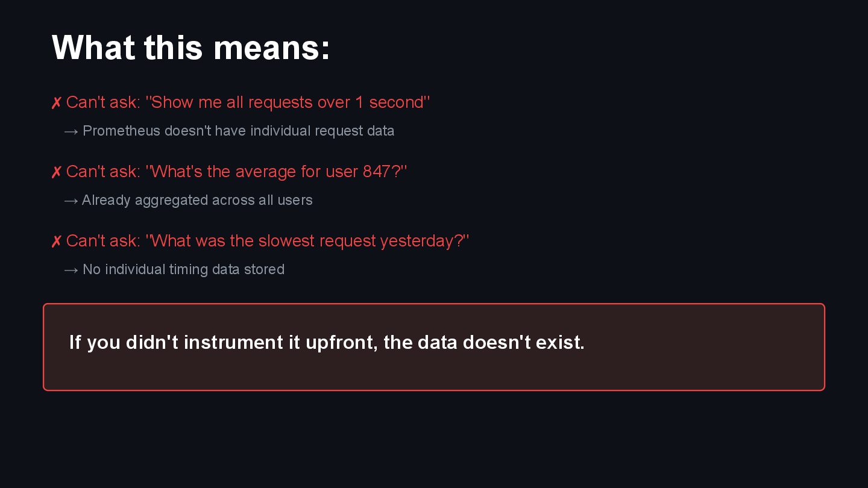Click the arrow before "No individual timing data"

coord(71,270)
